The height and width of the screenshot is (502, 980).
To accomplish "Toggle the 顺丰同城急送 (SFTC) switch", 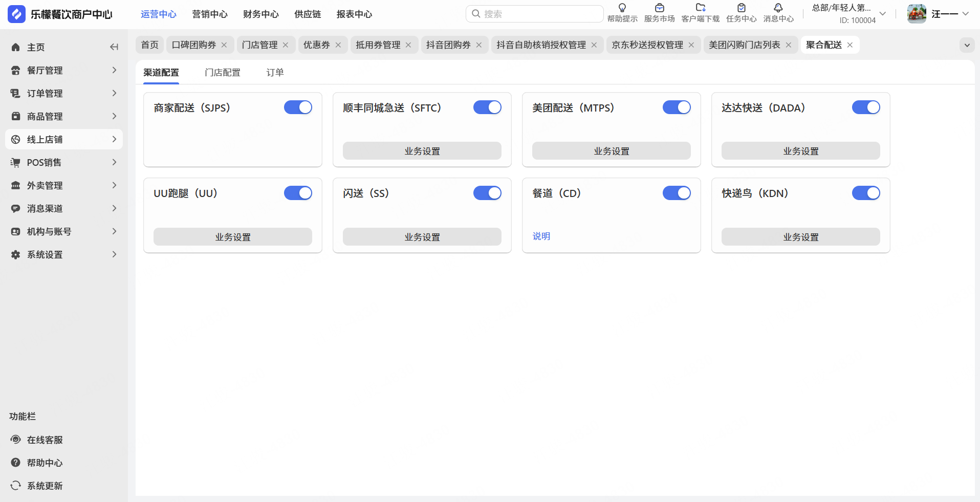I will [488, 107].
